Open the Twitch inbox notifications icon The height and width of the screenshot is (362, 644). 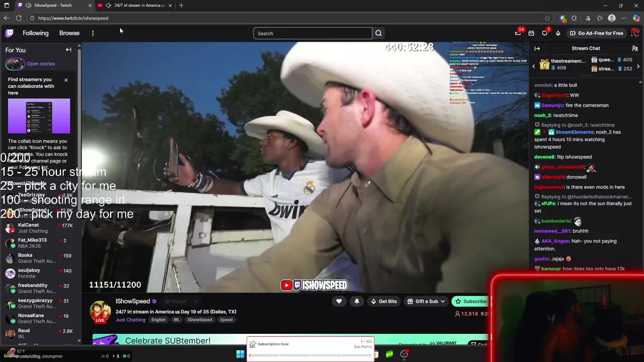coord(531,33)
